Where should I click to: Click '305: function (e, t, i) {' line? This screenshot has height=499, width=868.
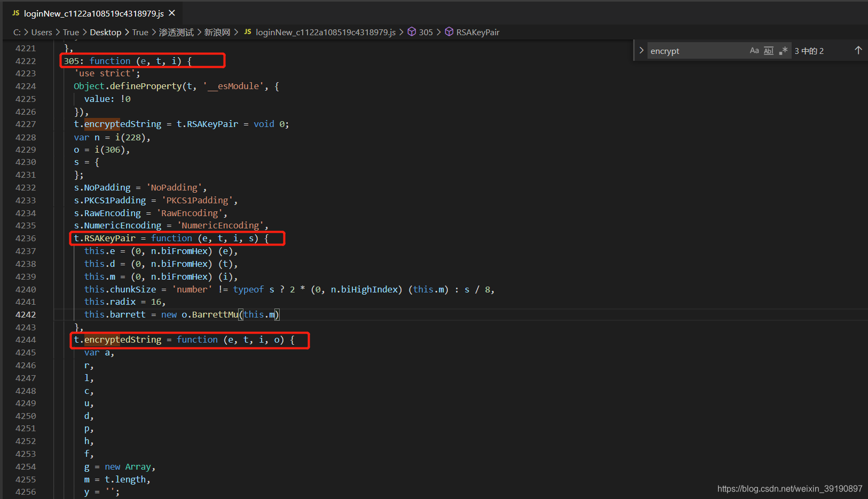(128, 61)
